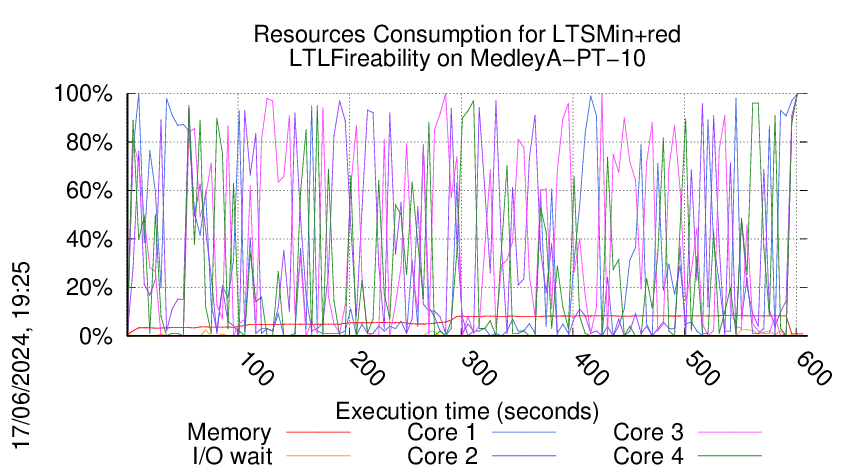Screen dimensions: 850x475
Task: Click the blue Core 1 legend line sample
Action: tap(524, 432)
